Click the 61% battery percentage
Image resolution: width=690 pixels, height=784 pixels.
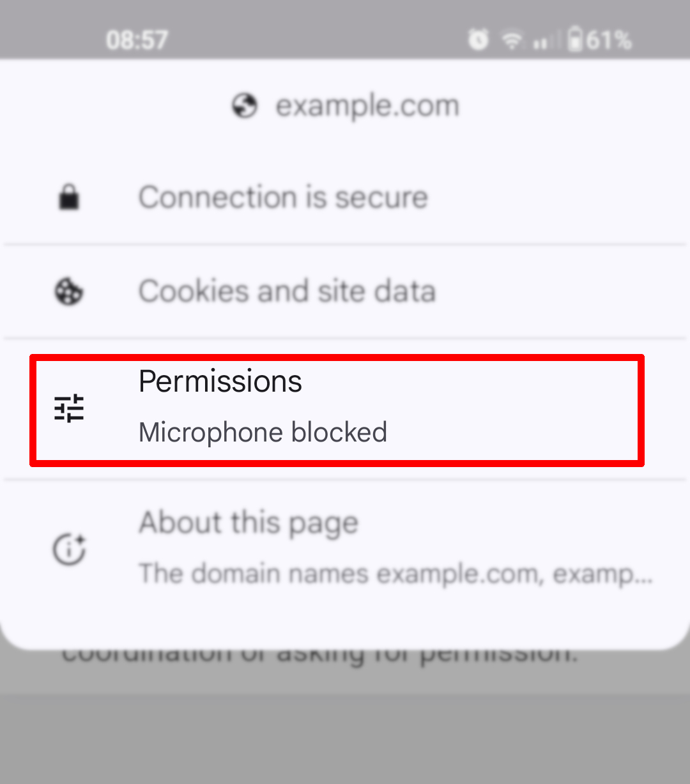608,40
